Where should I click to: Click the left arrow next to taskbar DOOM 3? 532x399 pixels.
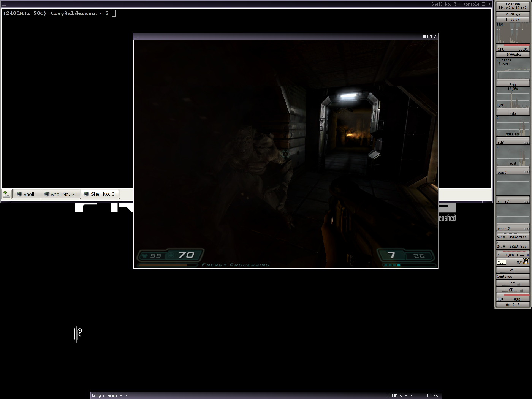[406, 396]
